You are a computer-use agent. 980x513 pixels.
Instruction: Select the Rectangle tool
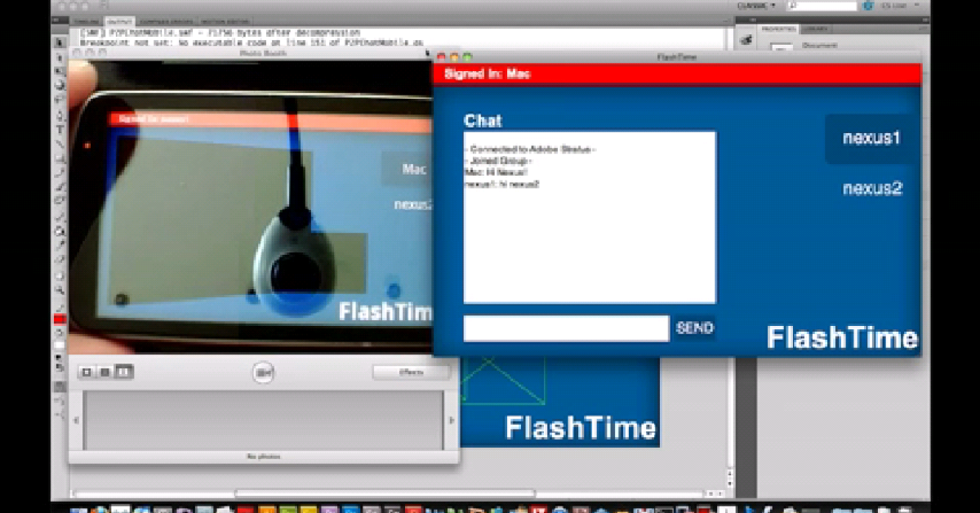click(60, 158)
